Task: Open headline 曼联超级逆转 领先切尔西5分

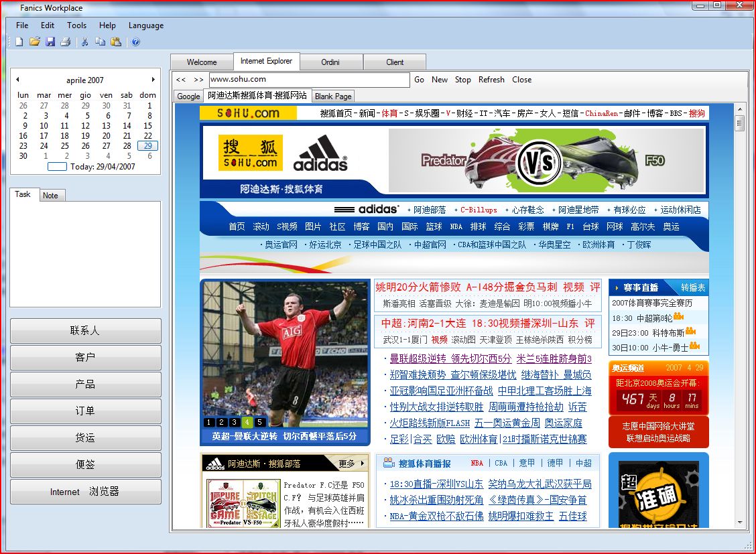Action: click(x=450, y=358)
